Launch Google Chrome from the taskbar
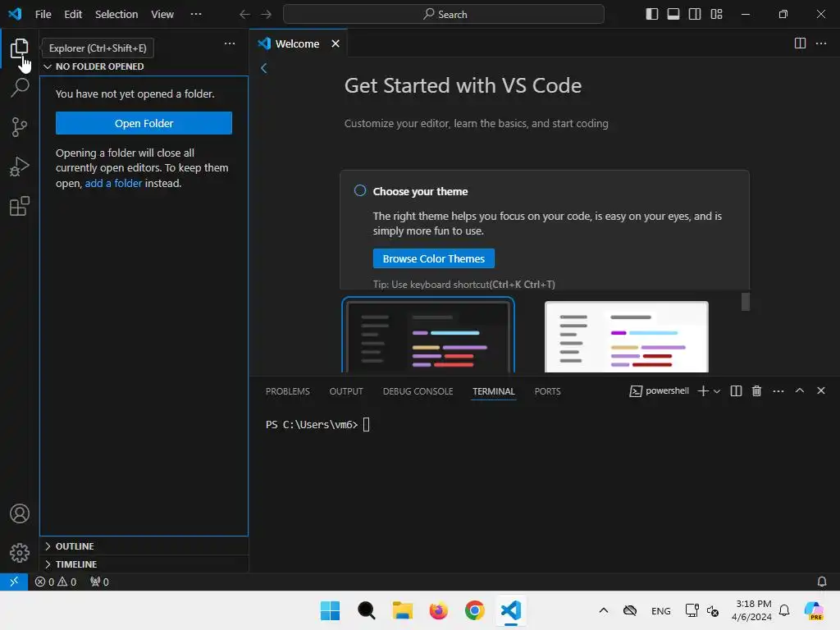The width and height of the screenshot is (840, 630). pos(475,610)
